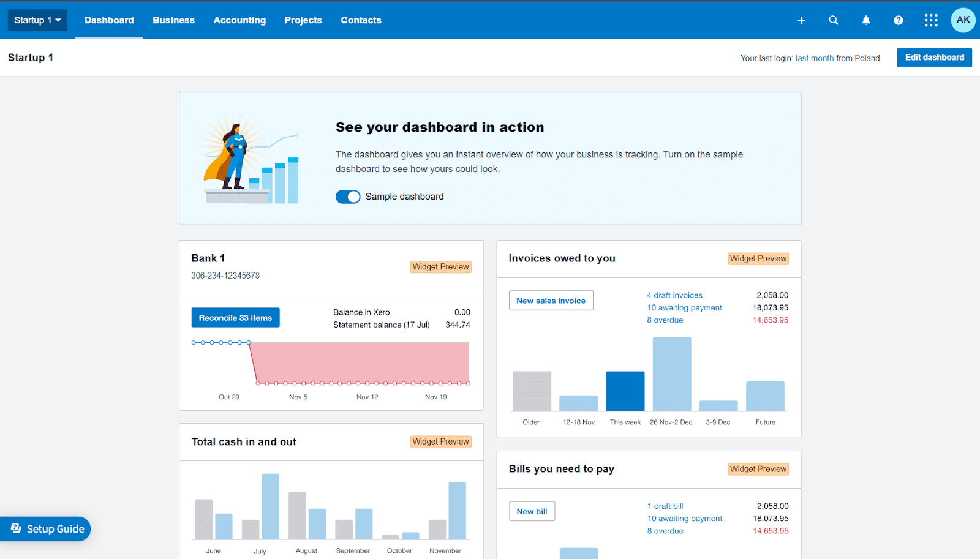Open the Projects menu
Screen dimensions: 980x559
click(303, 20)
